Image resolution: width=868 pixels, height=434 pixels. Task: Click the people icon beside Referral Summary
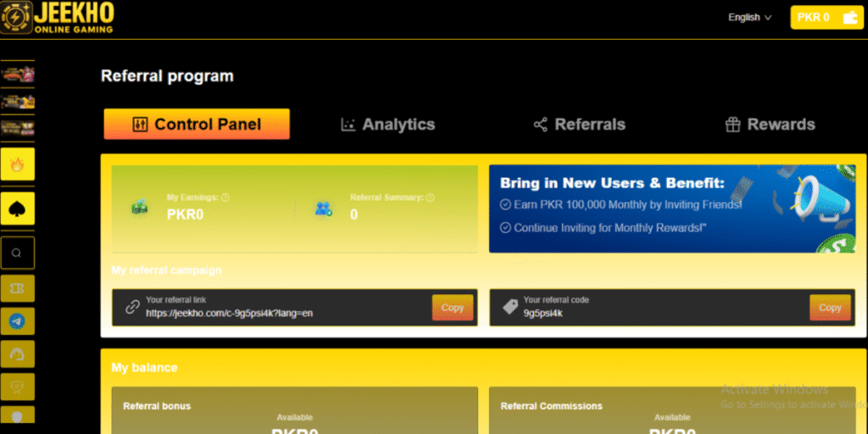[x=324, y=209]
